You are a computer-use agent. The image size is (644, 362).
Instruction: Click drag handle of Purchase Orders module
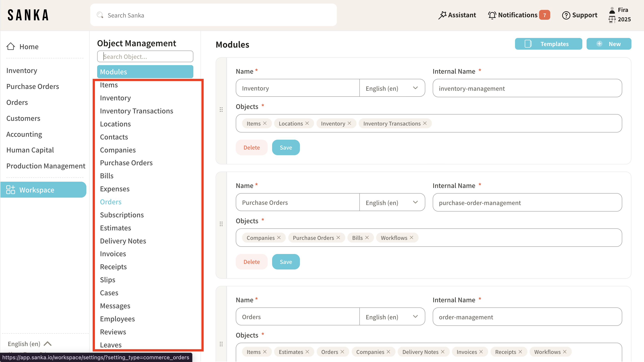pos(221,224)
